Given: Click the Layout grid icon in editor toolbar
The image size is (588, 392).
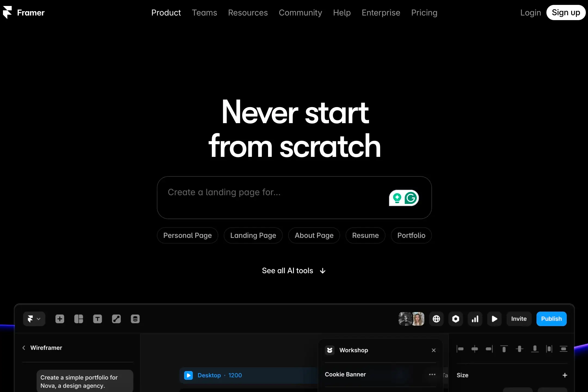Looking at the screenshot, I should tap(79, 319).
